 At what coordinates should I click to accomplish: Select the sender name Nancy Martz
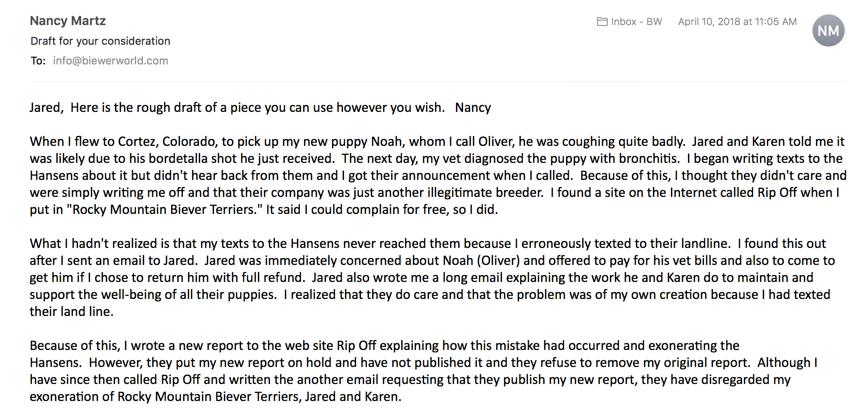tap(68, 21)
